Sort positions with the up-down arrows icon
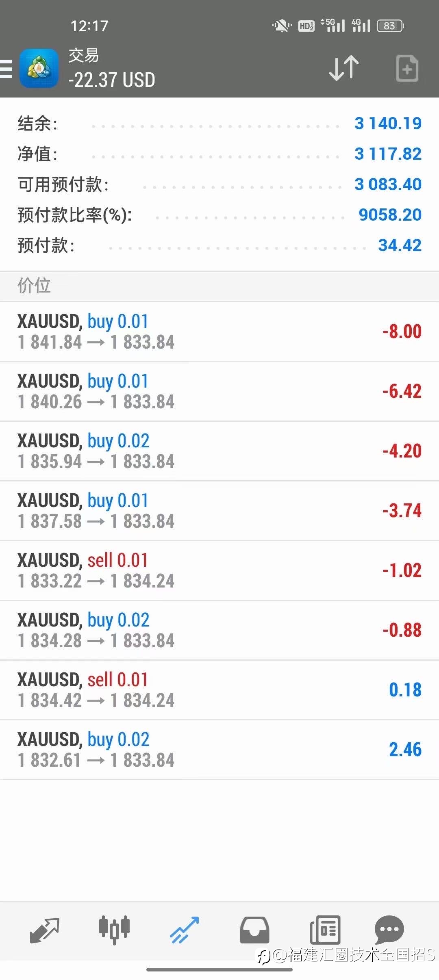 [343, 68]
